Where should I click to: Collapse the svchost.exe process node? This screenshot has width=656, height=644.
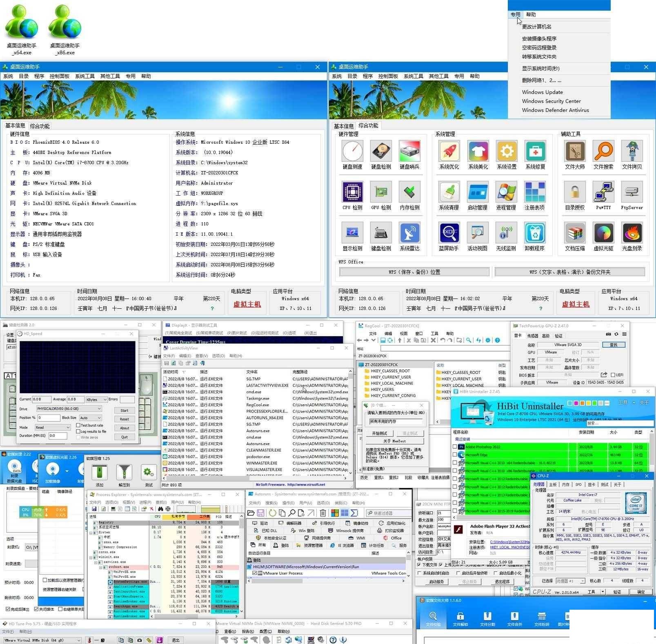point(101,567)
